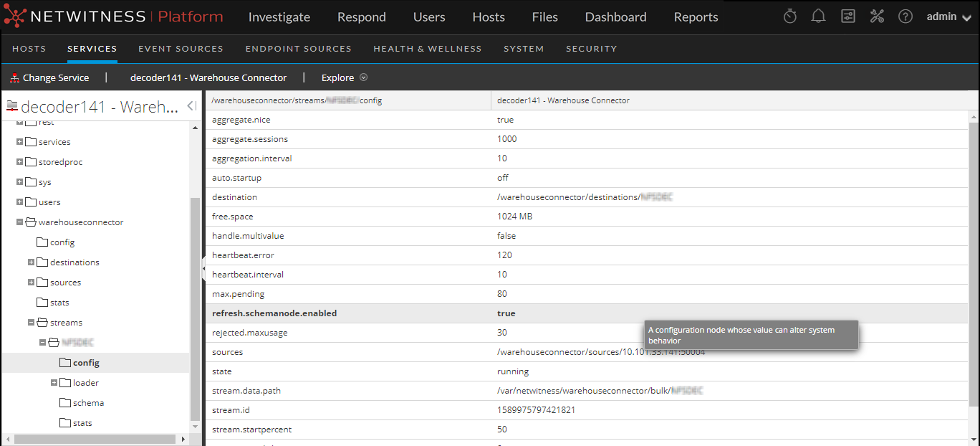Collapse the streams tree node

point(32,323)
